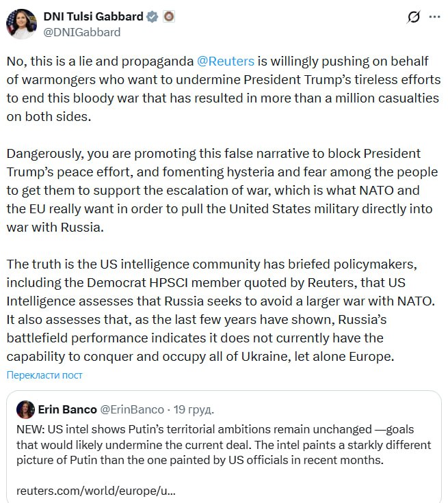Click the DNI Tulsi Gabbard display name
448x503 pixels.
coord(94,16)
